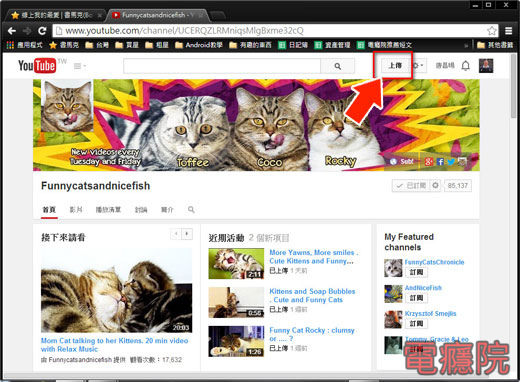
Task: Open the gear dropdown beside the upload button
Action: tap(418, 65)
